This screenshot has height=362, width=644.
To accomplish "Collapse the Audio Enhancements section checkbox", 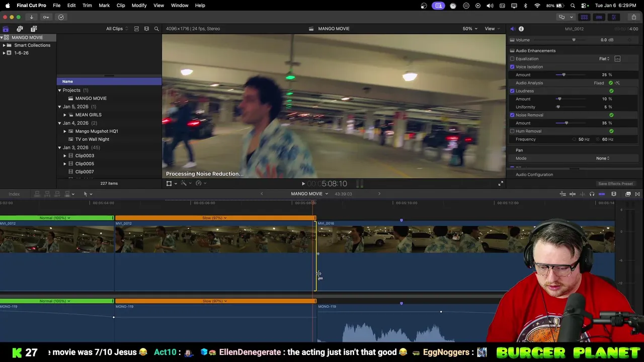I will (512, 51).
